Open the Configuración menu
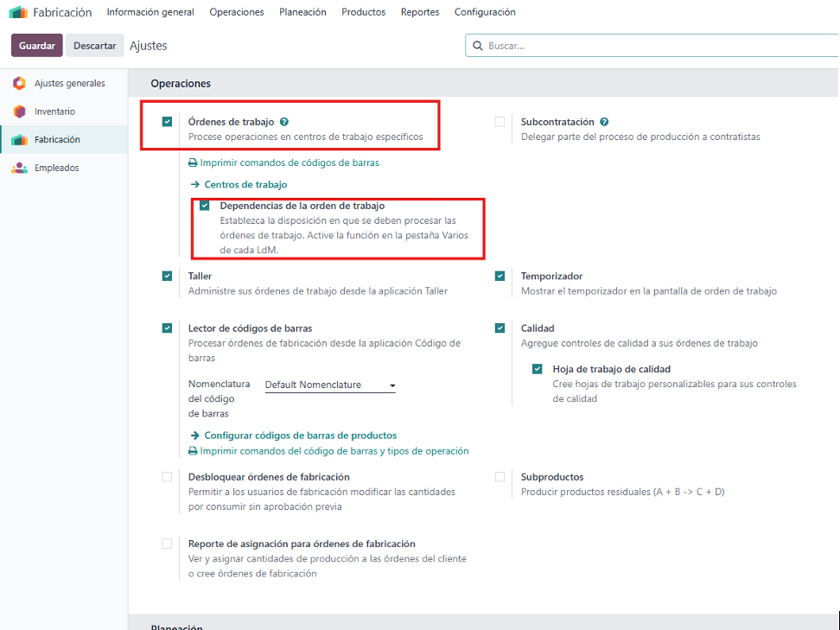The height and width of the screenshot is (630, 840). [485, 12]
